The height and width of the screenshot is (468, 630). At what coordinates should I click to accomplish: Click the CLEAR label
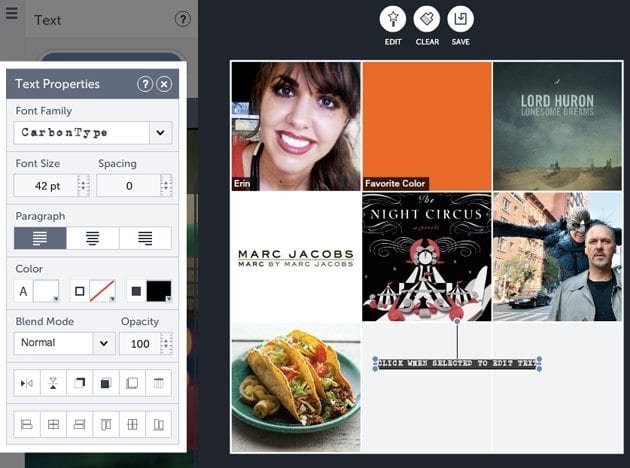click(x=427, y=42)
